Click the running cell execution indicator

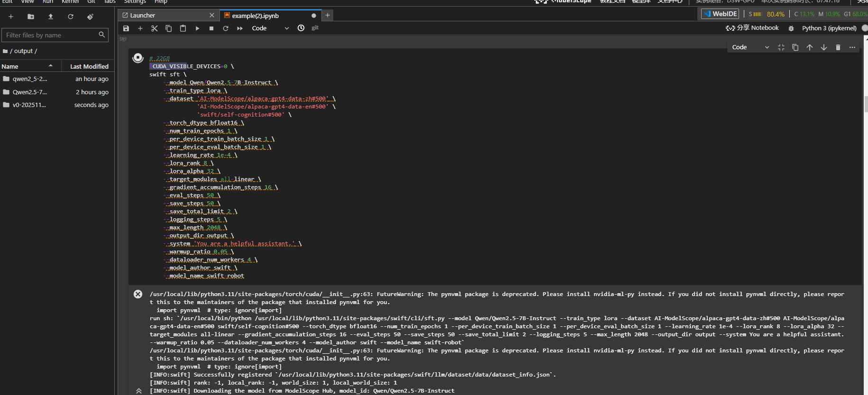(x=138, y=58)
